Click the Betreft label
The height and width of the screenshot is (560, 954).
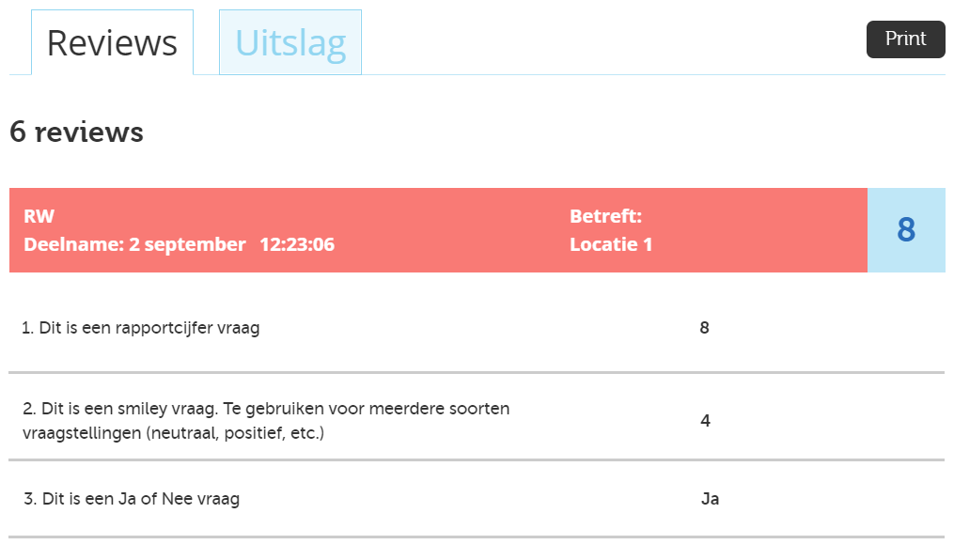[605, 215]
